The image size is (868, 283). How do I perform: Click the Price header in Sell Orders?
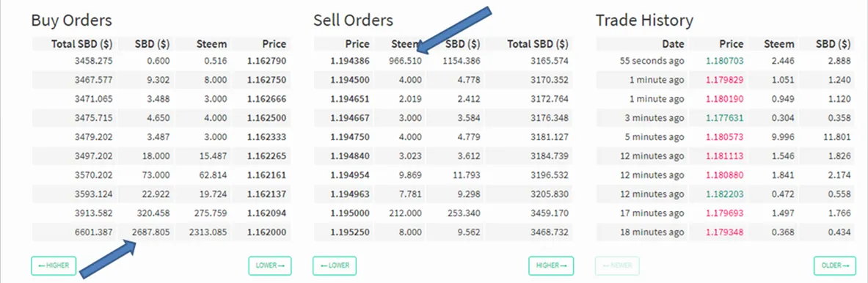point(357,44)
